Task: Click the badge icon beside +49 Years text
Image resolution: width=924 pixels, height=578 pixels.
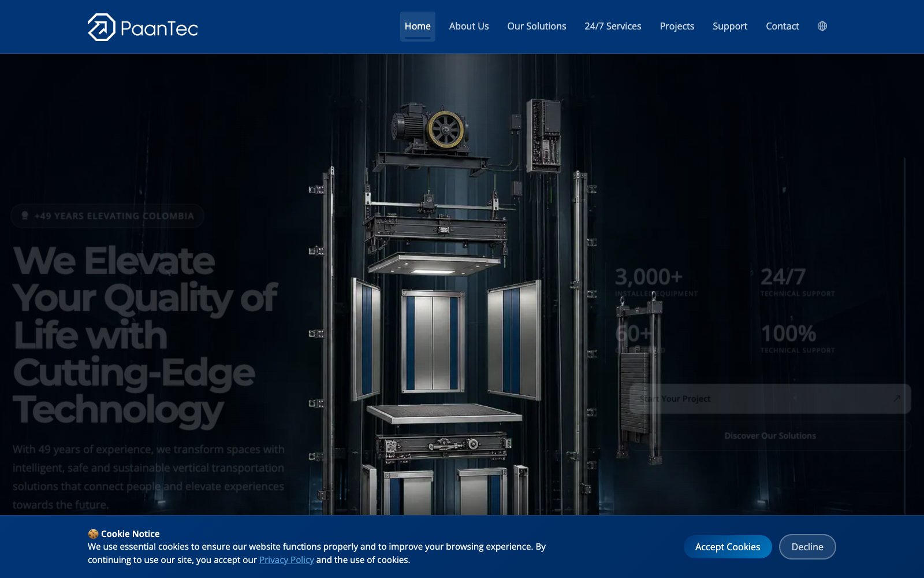Action: [25, 216]
